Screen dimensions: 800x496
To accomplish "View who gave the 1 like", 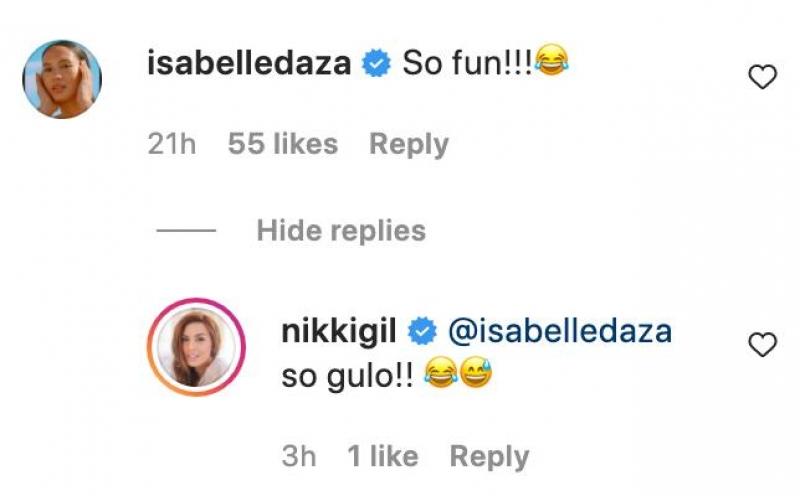I will (x=382, y=457).
